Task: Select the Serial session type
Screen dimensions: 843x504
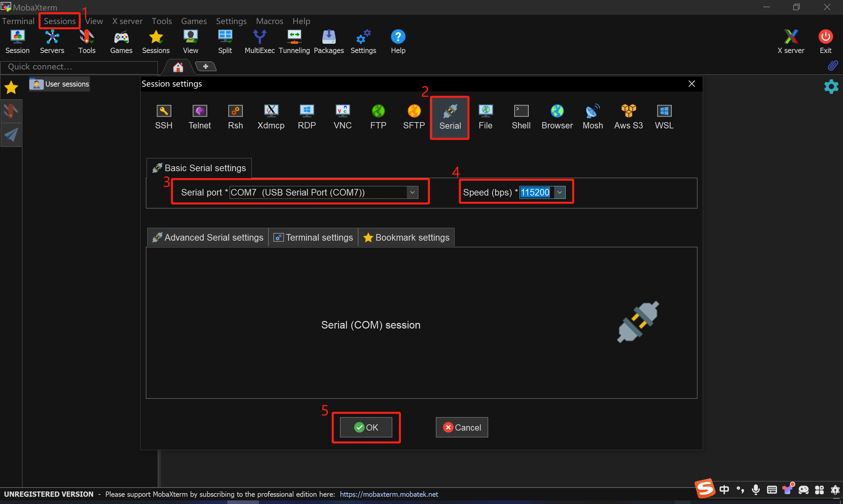Action: click(450, 118)
